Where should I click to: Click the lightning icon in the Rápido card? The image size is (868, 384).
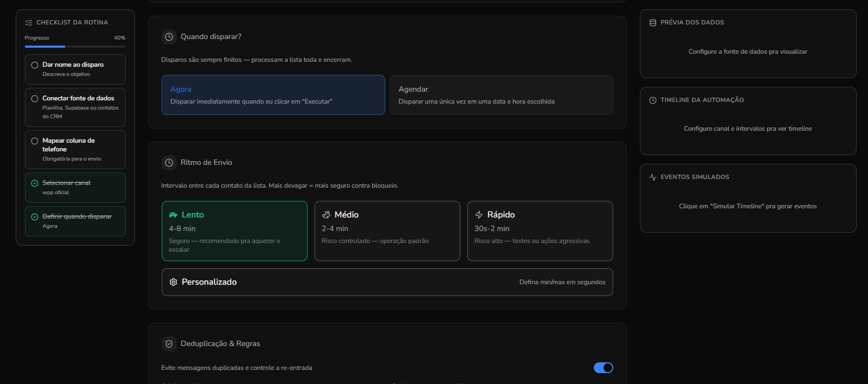tap(479, 215)
